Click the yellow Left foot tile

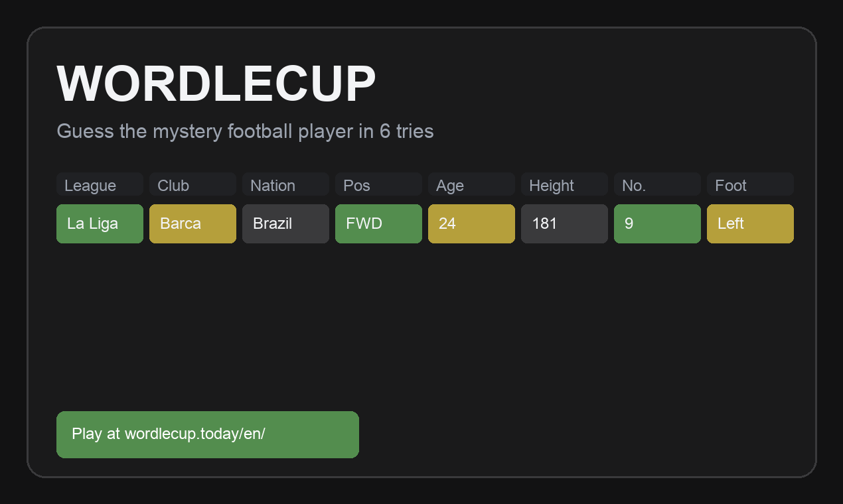click(x=750, y=223)
